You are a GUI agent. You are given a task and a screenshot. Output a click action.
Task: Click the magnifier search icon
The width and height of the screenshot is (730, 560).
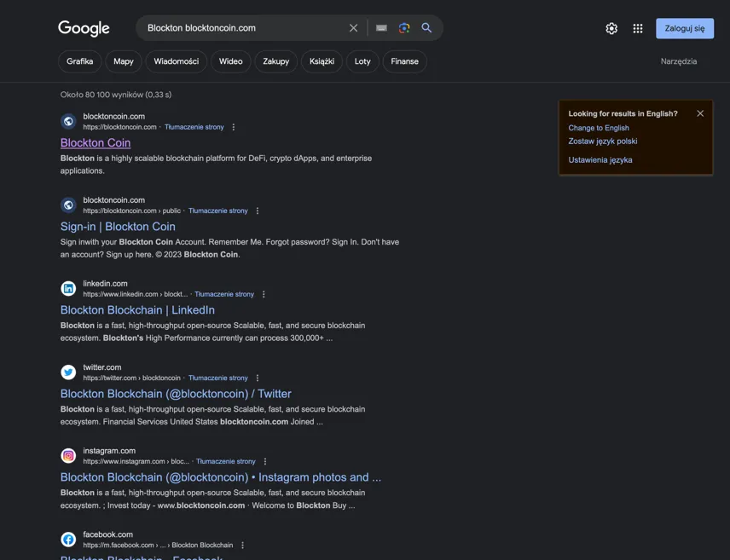[x=426, y=28]
